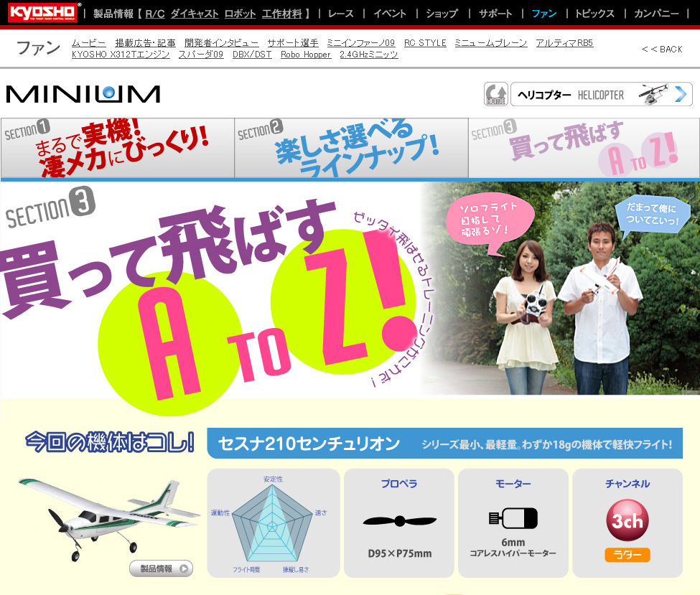Open the サポート menu
The image size is (700, 595).
495,14
